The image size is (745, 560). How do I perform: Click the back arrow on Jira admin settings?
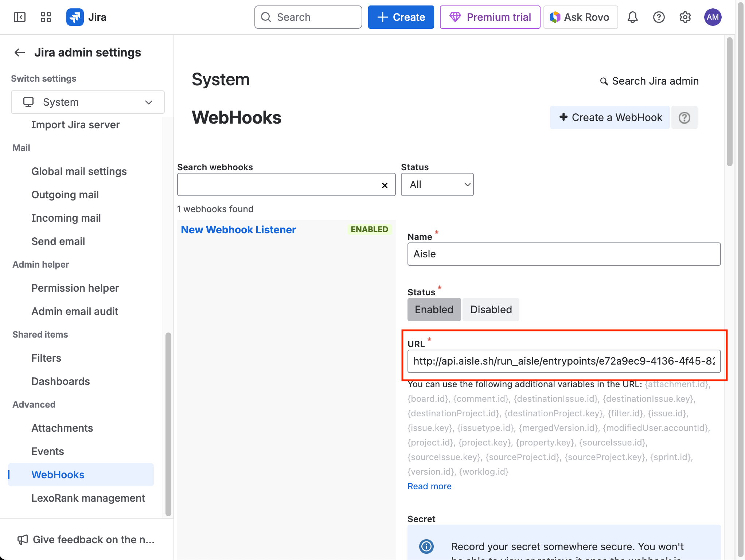(20, 52)
